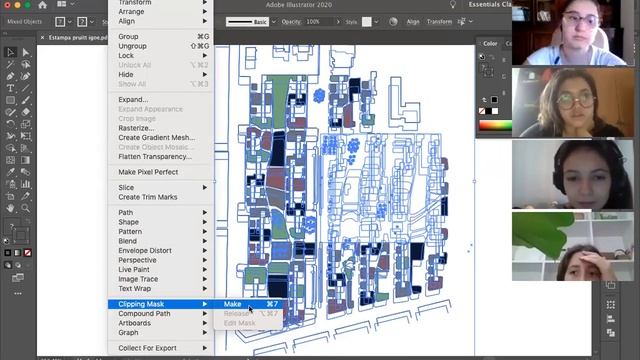Select the Artboard tool
The width and height of the screenshot is (640, 360).
[x=10, y=196]
